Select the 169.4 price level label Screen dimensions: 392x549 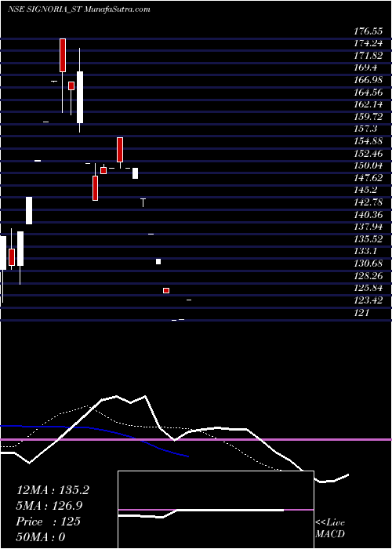pos(365,67)
